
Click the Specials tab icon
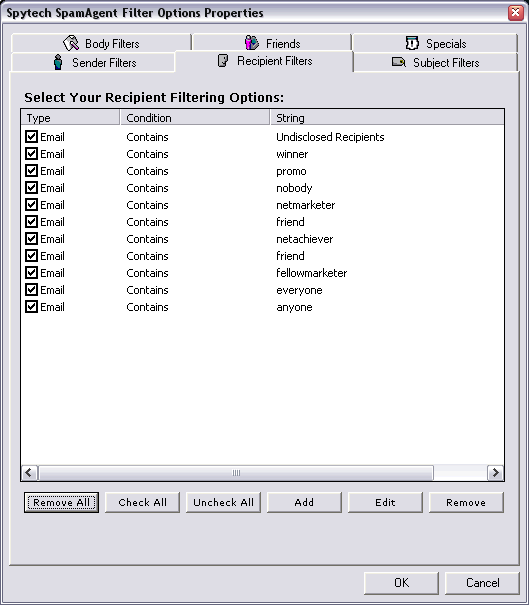412,43
